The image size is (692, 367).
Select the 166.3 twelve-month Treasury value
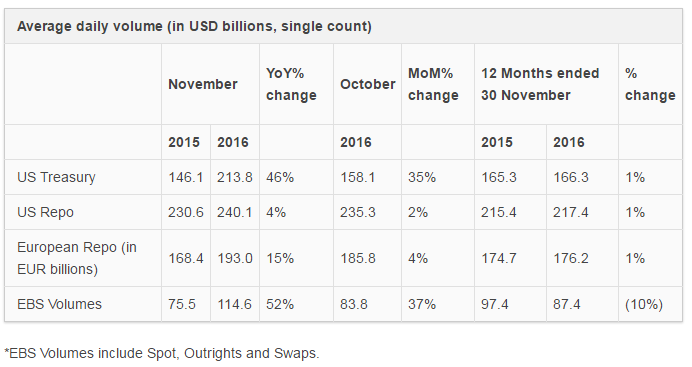[x=571, y=177]
